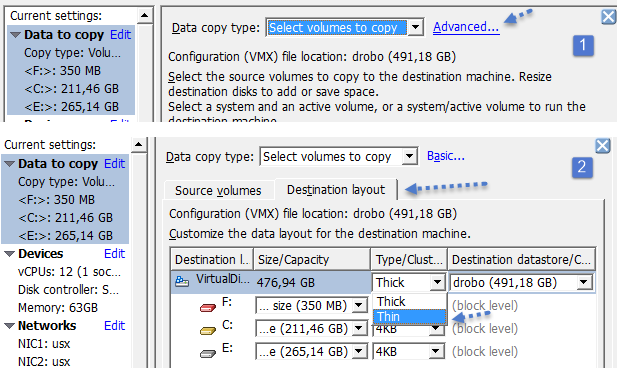The width and height of the screenshot is (617, 371).
Task: Open the drobo (491,18 GB) datastore dropdown
Action: pyautogui.click(x=584, y=282)
